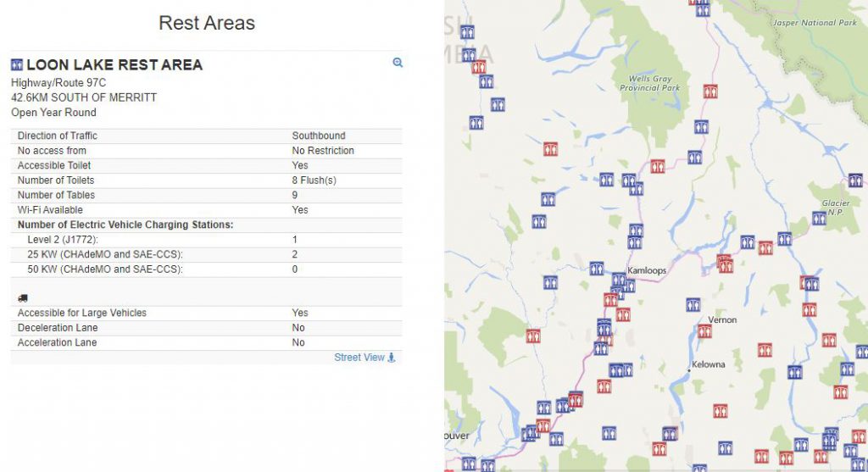Click the magnifier zoom-to-location icon
The width and height of the screenshot is (868, 472).
398,63
